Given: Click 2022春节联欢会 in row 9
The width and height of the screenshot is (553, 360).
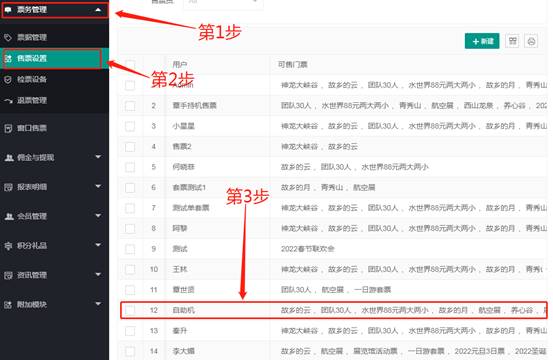Looking at the screenshot, I should 308,249.
